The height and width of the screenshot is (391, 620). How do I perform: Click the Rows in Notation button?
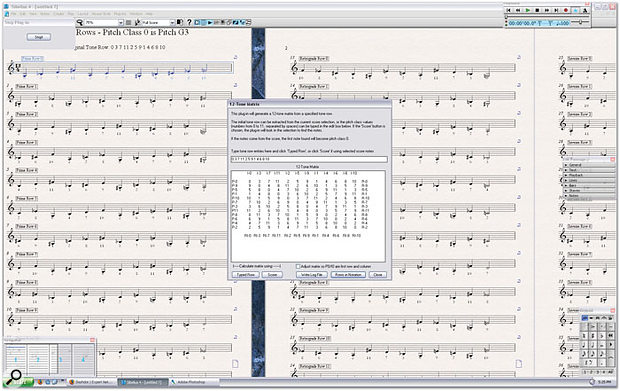click(x=348, y=274)
